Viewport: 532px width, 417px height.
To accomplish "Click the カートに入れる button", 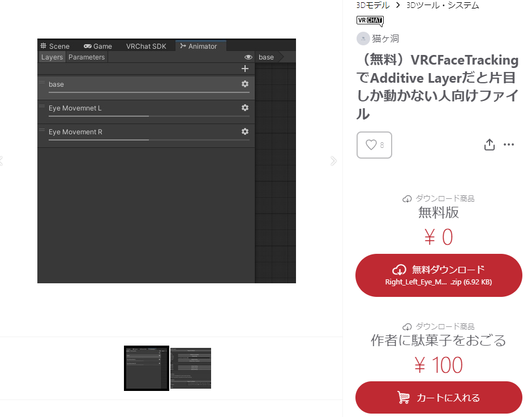I will 439,398.
